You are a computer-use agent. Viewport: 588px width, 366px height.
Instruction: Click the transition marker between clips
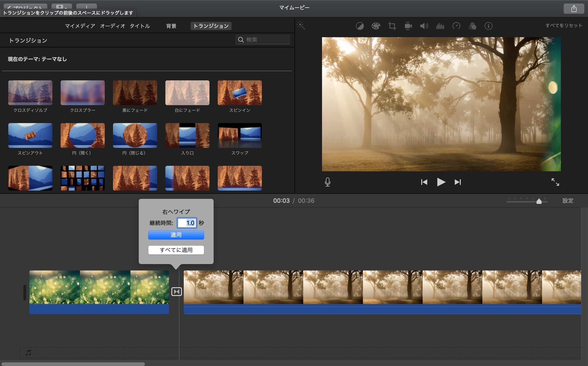[176, 291]
